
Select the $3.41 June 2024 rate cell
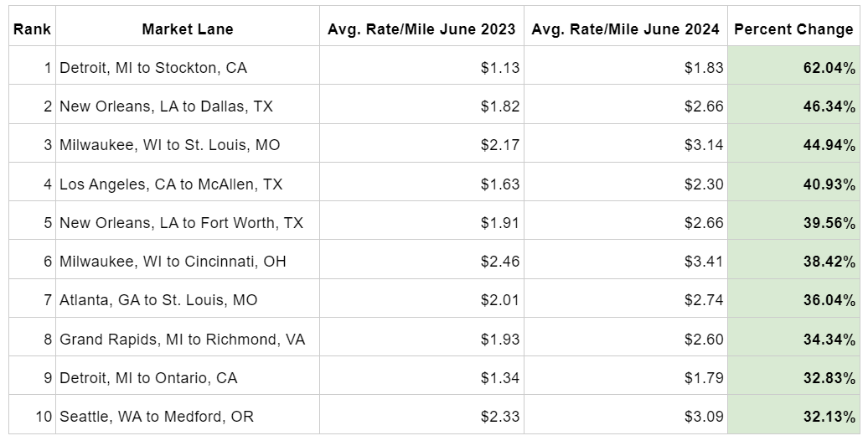click(626, 262)
